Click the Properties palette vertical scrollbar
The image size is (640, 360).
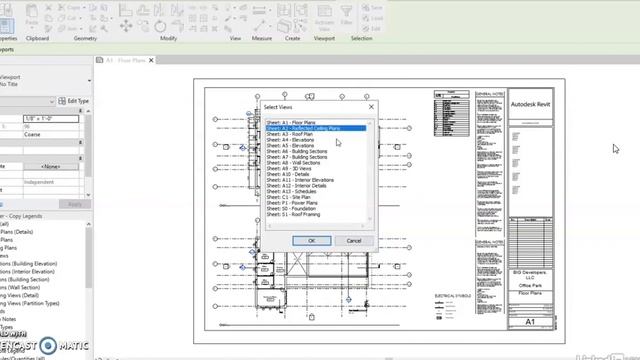89,153
